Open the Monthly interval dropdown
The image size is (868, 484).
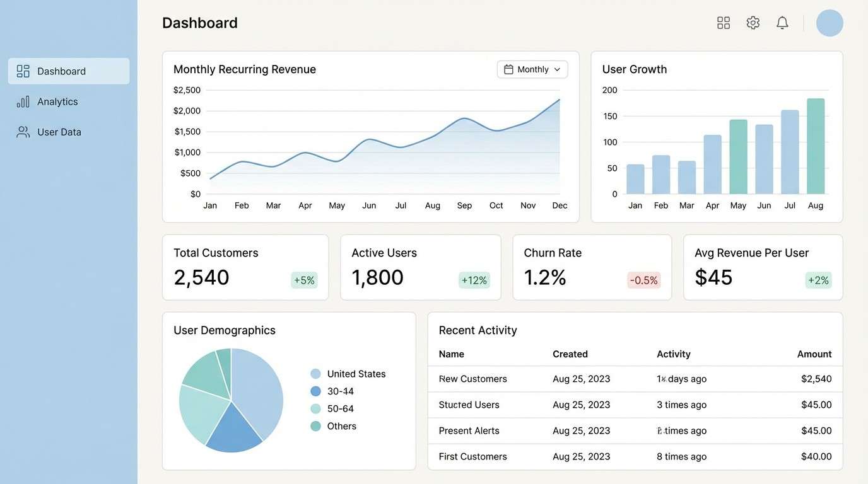point(532,69)
